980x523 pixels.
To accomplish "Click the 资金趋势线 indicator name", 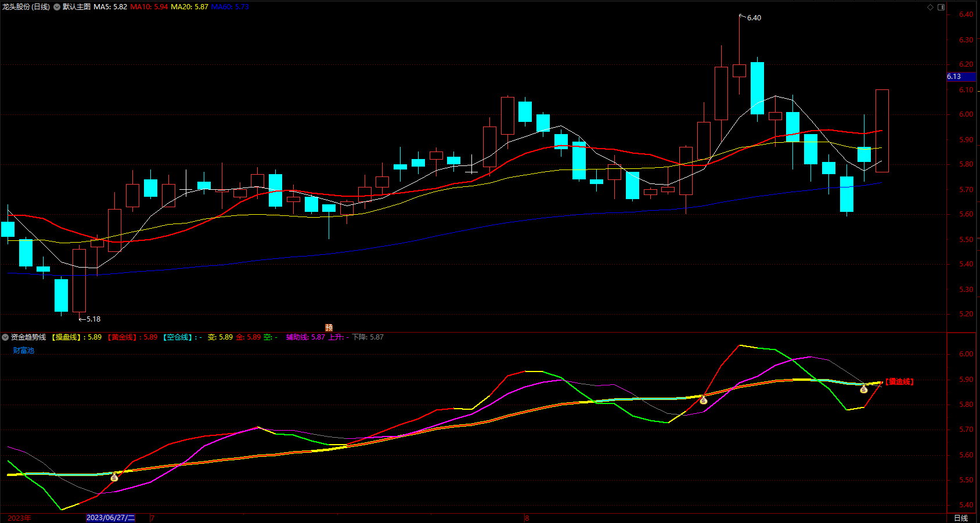I will pos(28,337).
